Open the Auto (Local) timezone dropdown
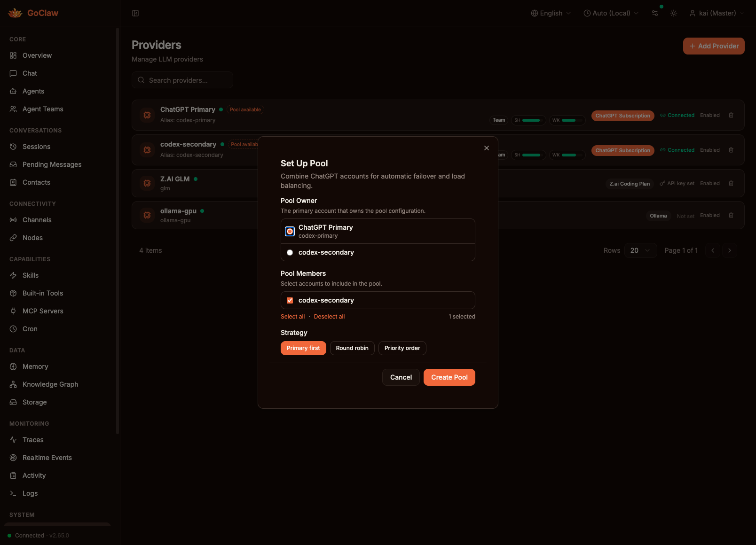The image size is (756, 545). (611, 13)
